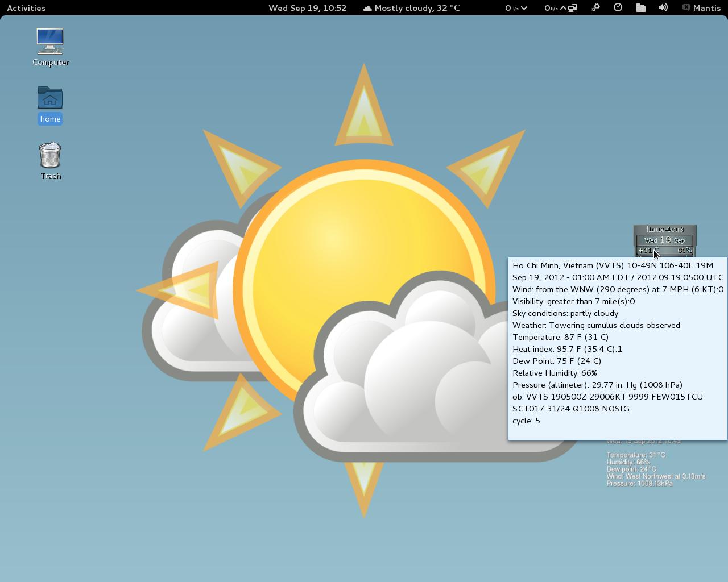The height and width of the screenshot is (582, 728).
Task: Open the settings gear icon in top panel
Action: pyautogui.click(x=595, y=8)
